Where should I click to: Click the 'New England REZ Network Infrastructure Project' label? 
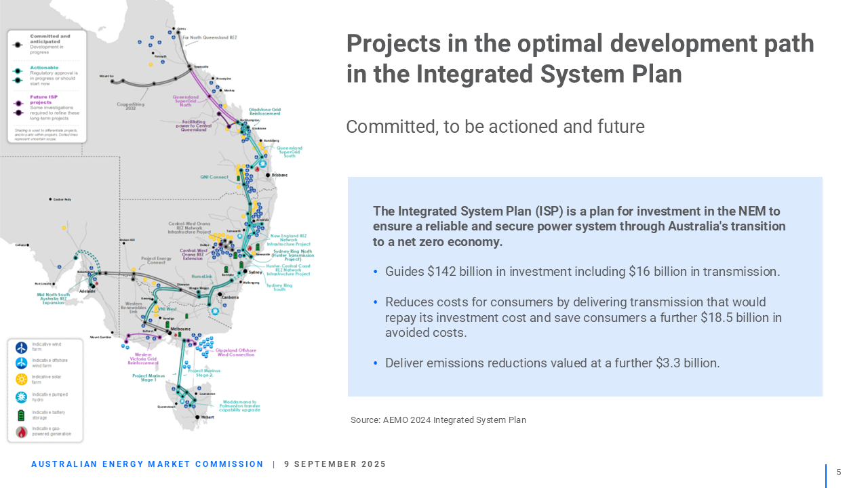click(289, 239)
